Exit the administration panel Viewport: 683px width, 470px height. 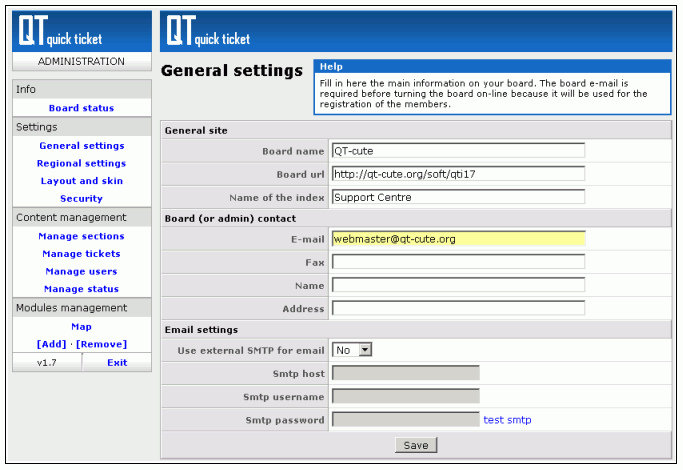[117, 362]
